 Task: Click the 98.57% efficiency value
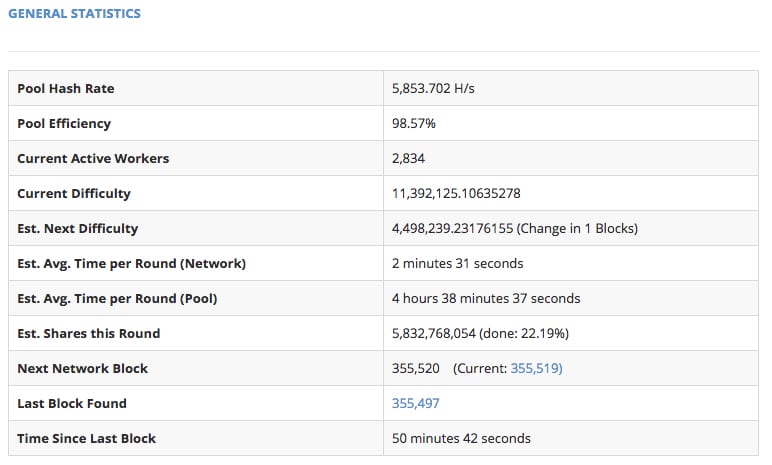(413, 124)
